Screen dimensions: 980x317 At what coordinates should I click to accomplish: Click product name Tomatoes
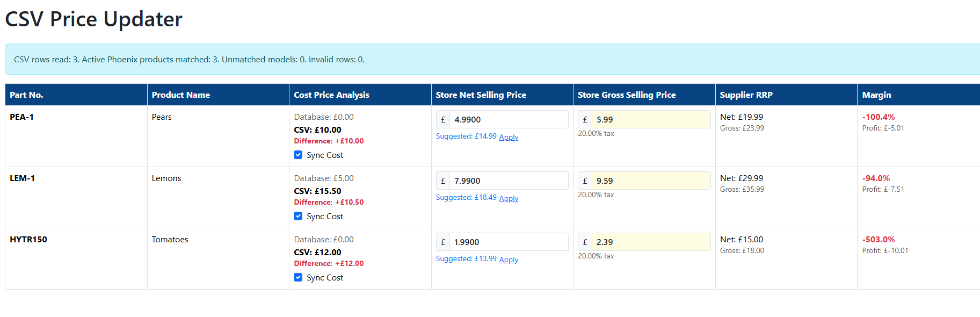click(x=170, y=239)
